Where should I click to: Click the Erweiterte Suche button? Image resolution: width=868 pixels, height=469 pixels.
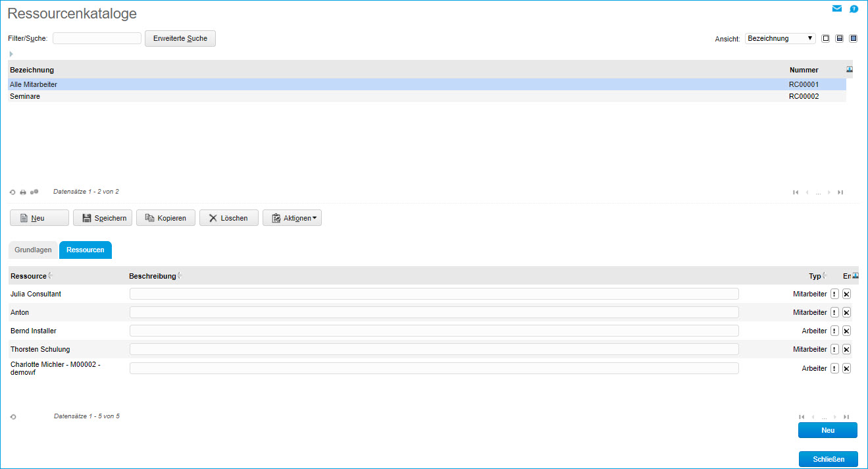click(180, 38)
